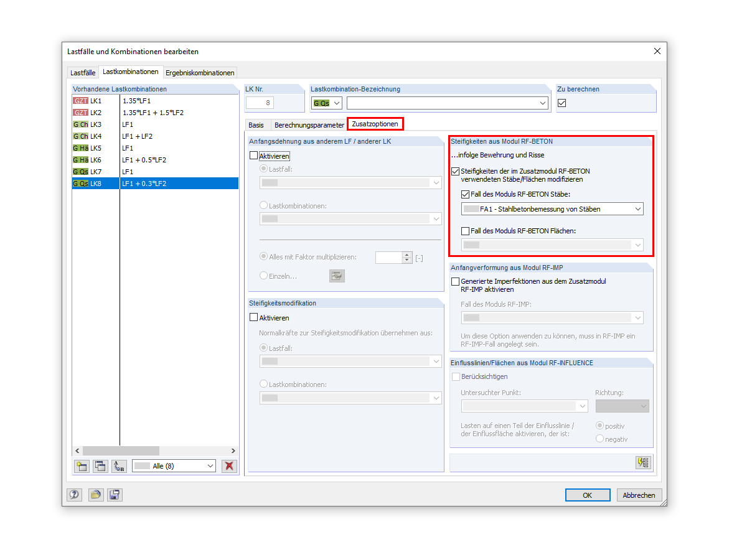Click the details icon below RF-INFLUENCE section

(642, 462)
